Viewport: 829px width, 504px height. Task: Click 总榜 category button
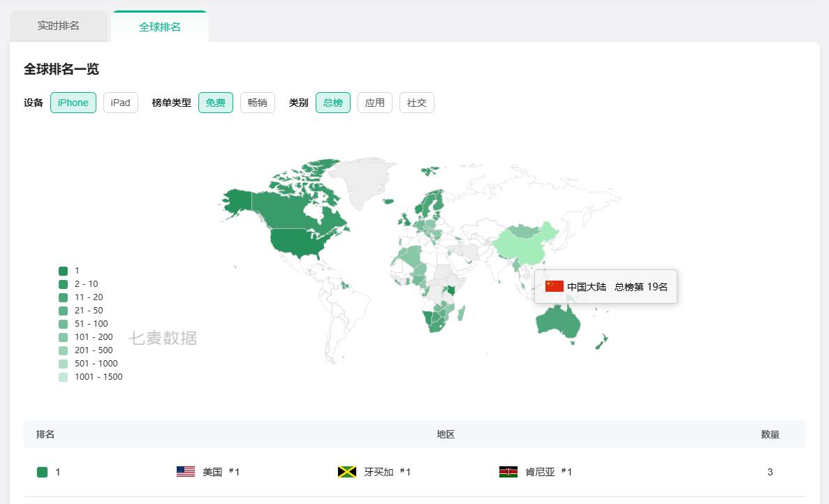(333, 103)
